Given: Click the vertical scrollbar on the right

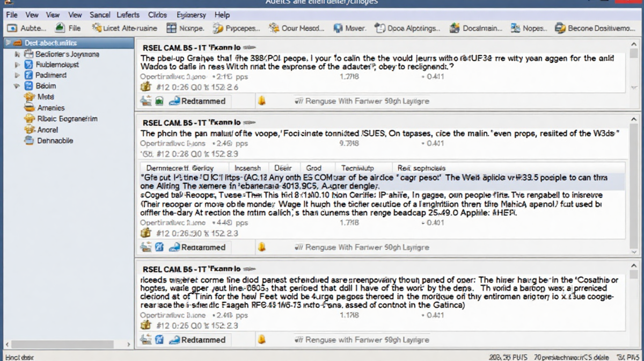Looking at the screenshot, I should 634,183.
